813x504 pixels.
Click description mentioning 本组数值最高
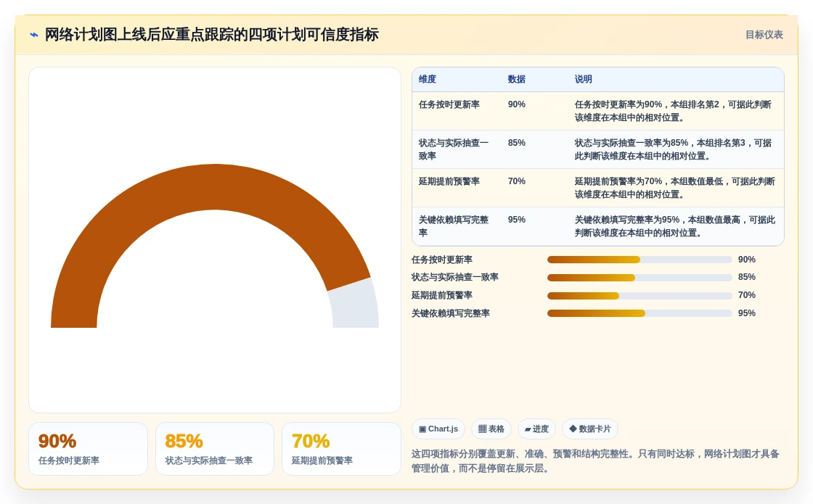pyautogui.click(x=674, y=226)
